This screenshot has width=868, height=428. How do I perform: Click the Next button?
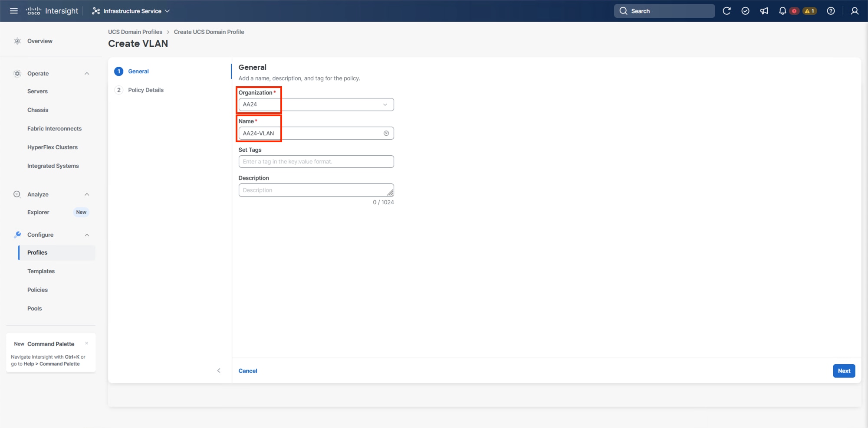pos(843,371)
